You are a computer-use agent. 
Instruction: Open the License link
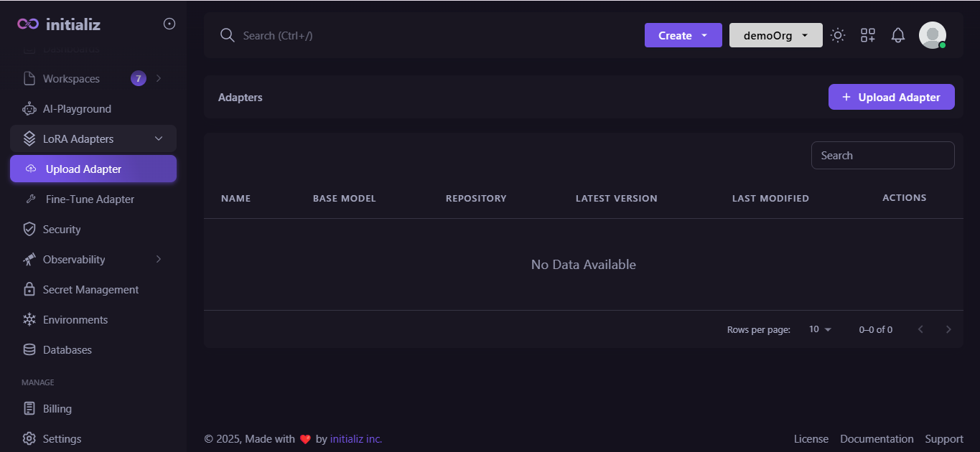[811, 439]
